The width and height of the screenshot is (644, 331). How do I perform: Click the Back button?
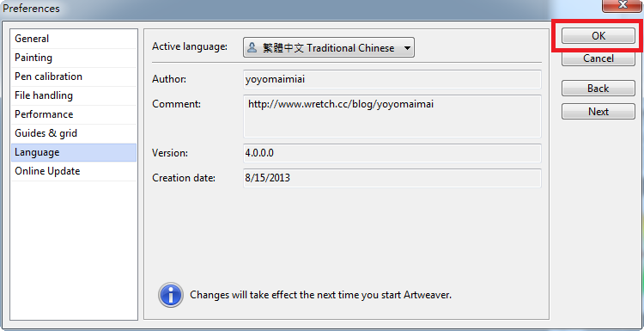[598, 89]
